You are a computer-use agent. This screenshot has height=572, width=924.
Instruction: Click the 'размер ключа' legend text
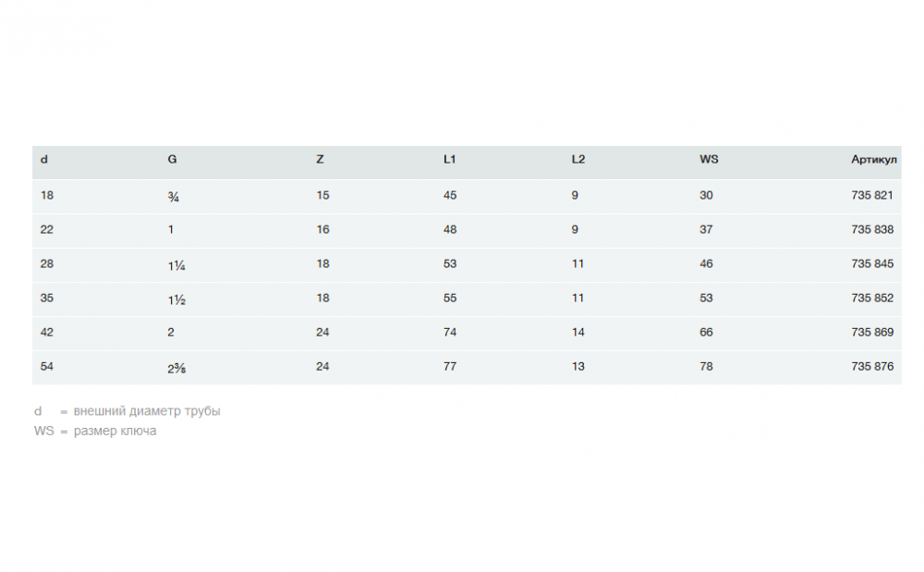click(x=115, y=432)
